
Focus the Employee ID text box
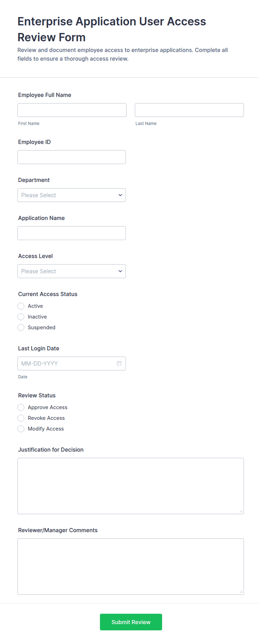point(72,157)
